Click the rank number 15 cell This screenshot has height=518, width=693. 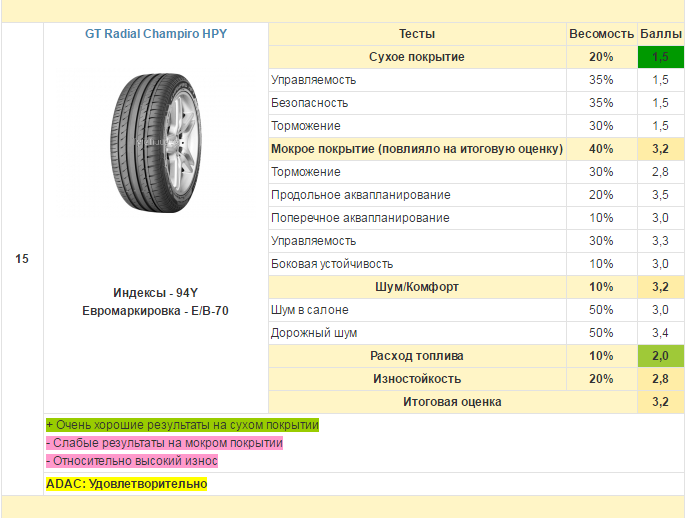(x=22, y=259)
